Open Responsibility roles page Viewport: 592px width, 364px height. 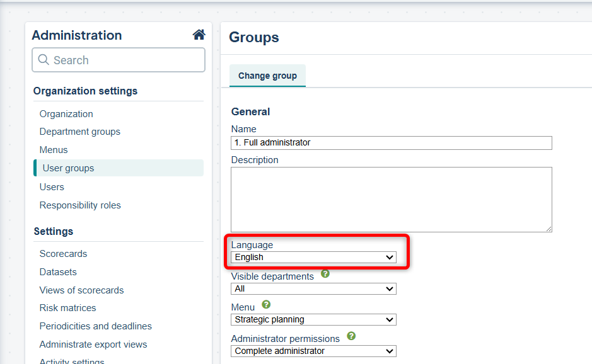click(x=80, y=205)
